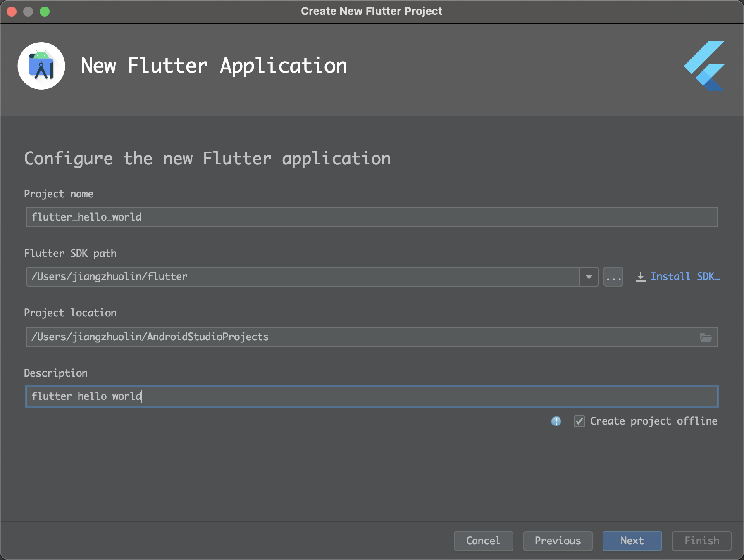Click the 'Create New Flutter Project' window title
The height and width of the screenshot is (560, 744).
372,11
